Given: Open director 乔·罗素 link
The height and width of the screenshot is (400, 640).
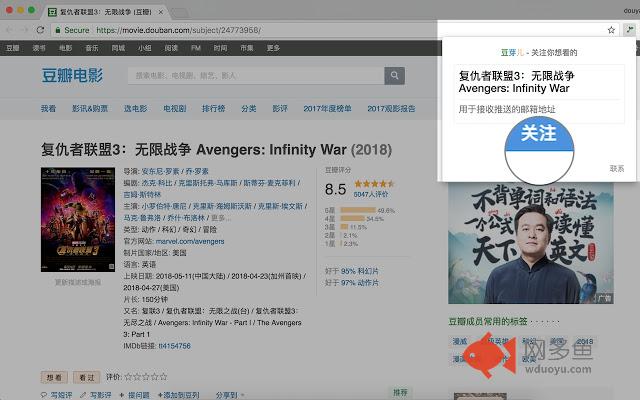Looking at the screenshot, I should [x=197, y=171].
